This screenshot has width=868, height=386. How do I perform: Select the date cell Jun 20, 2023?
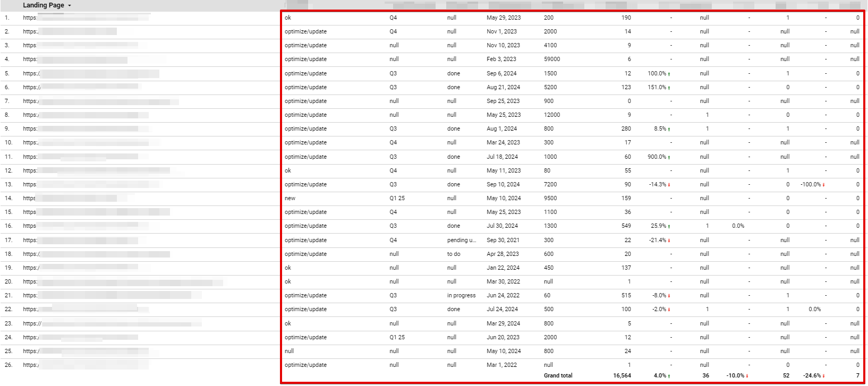point(503,337)
